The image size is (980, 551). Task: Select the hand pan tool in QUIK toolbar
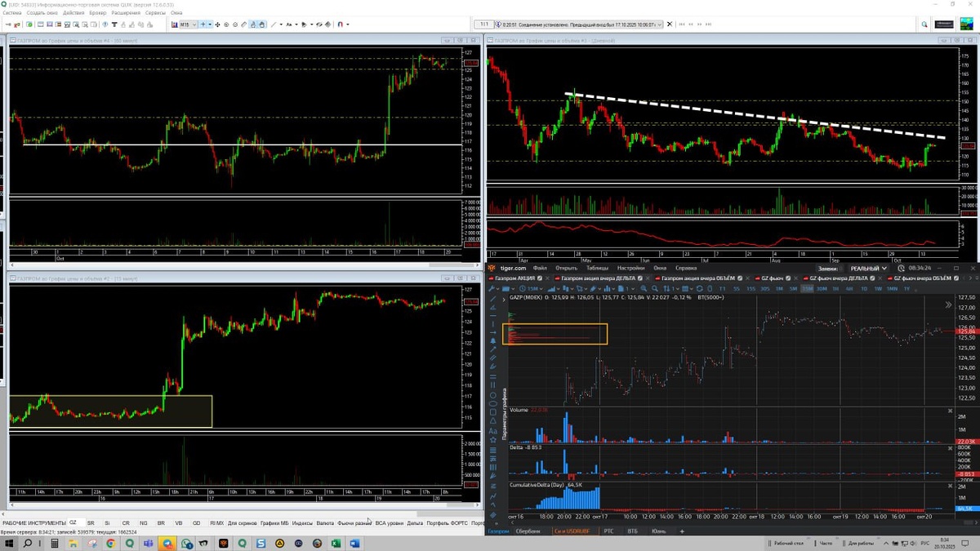(x=262, y=24)
